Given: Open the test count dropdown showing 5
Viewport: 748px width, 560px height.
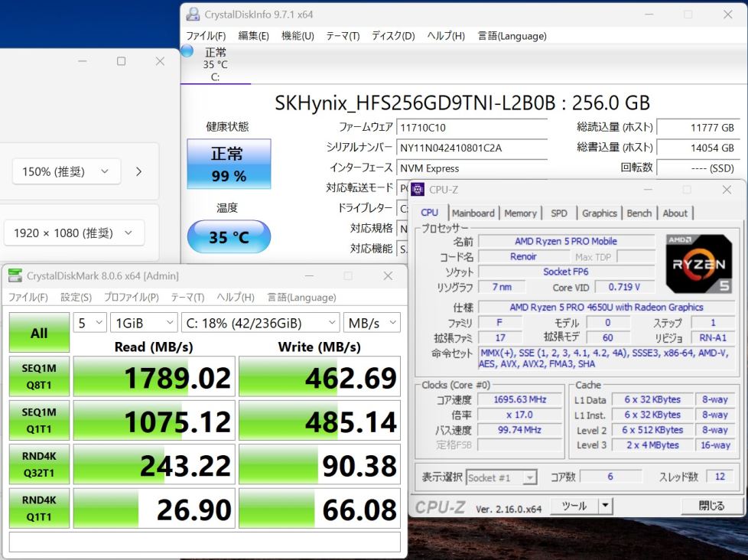Looking at the screenshot, I should 89,323.
